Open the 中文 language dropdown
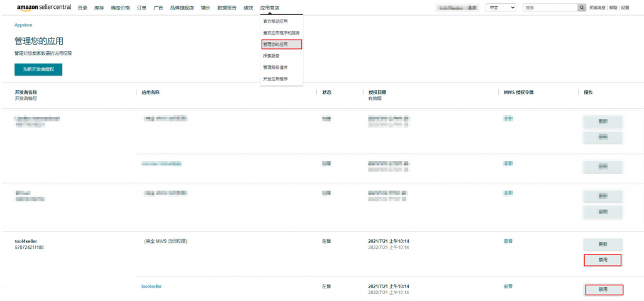 click(501, 8)
